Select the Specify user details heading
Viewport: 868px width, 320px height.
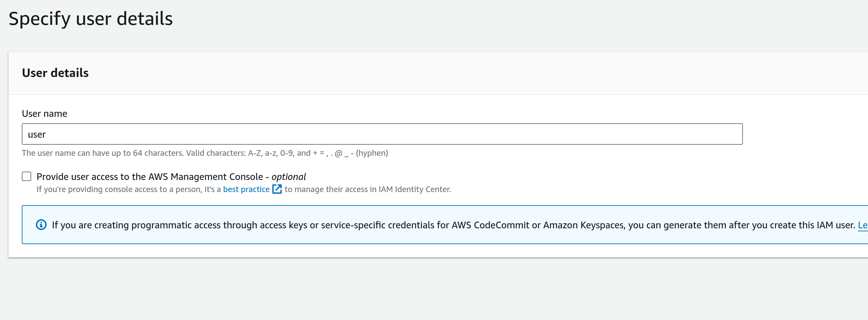click(91, 18)
